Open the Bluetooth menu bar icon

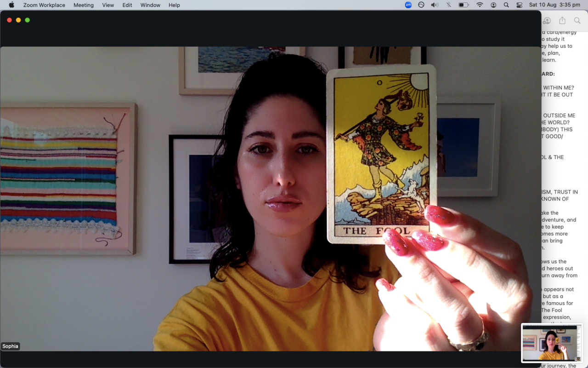click(x=449, y=5)
